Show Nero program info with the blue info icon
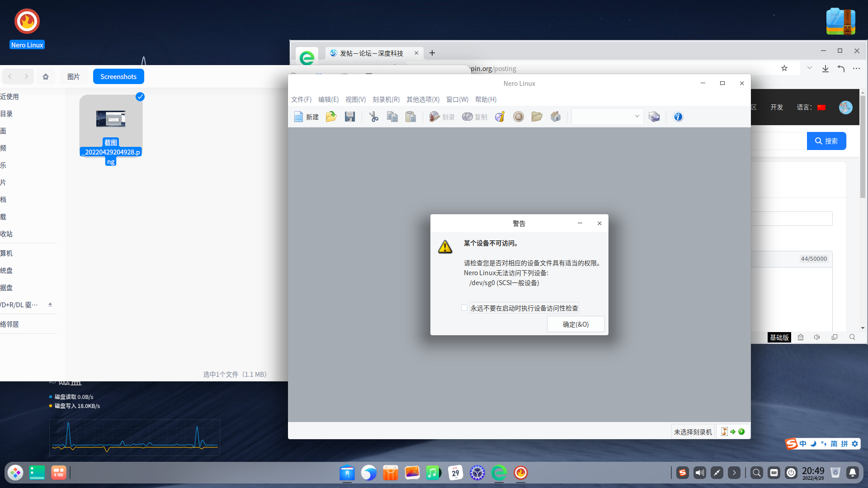Viewport: 868px width, 488px height. click(678, 117)
